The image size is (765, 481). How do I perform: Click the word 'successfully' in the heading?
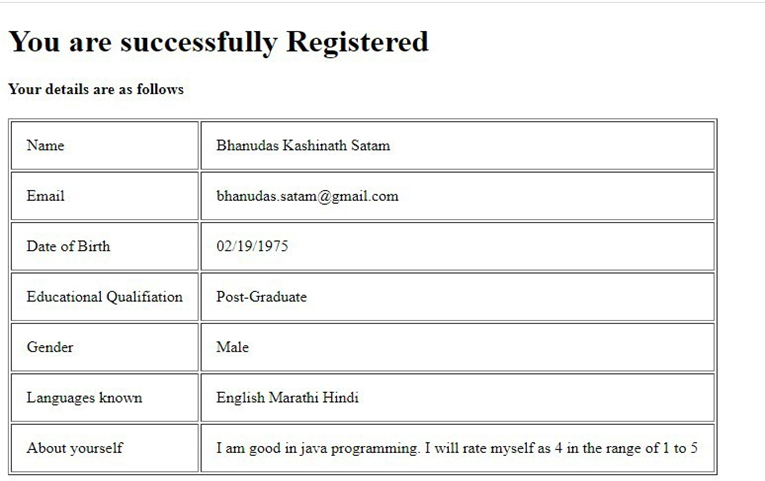199,42
